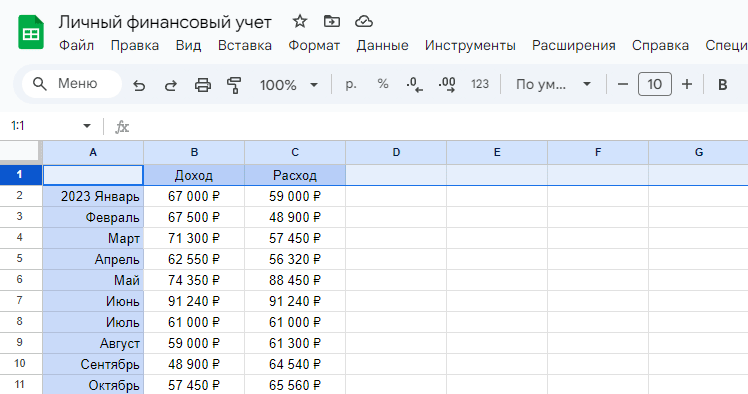748x394 pixels.
Task: Select column C header
Action: click(x=295, y=152)
